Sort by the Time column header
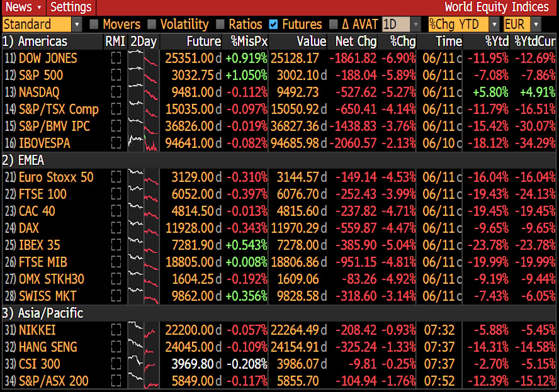 coord(449,41)
